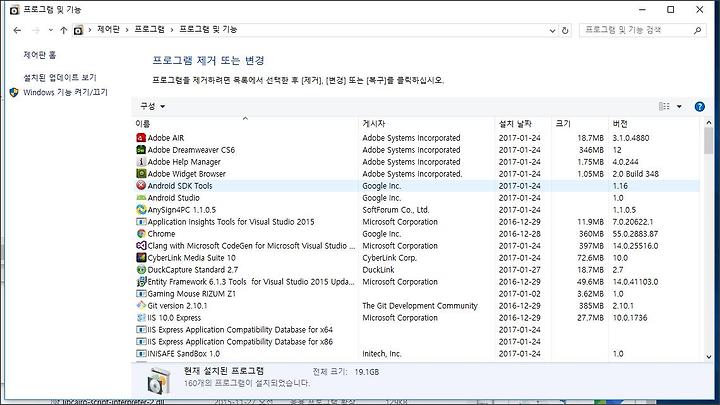
Task: Select the Android Studio row name
Action: (174, 198)
